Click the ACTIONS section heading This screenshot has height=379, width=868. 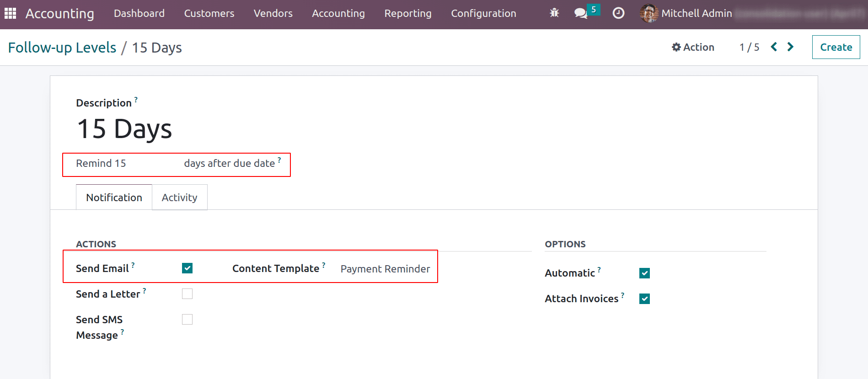(x=96, y=244)
